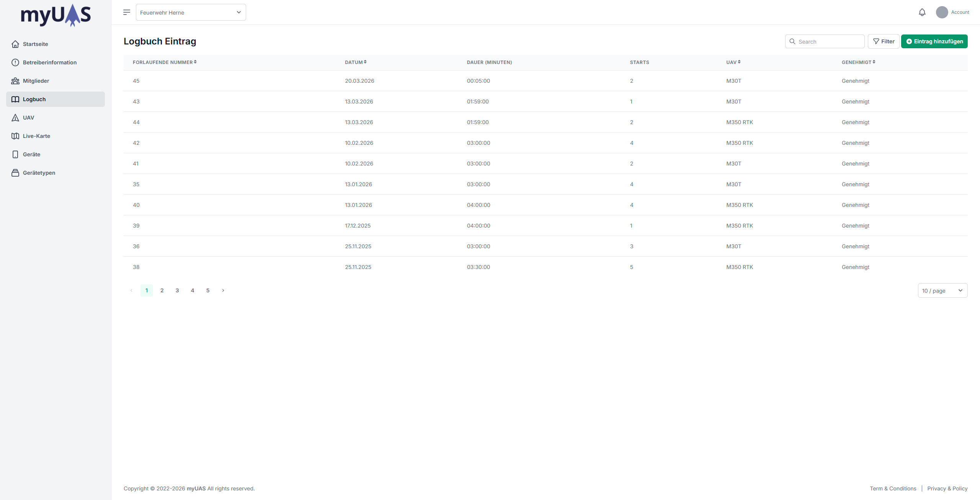Go to the next page arrow
Viewport: 980px width, 500px height.
click(x=223, y=290)
